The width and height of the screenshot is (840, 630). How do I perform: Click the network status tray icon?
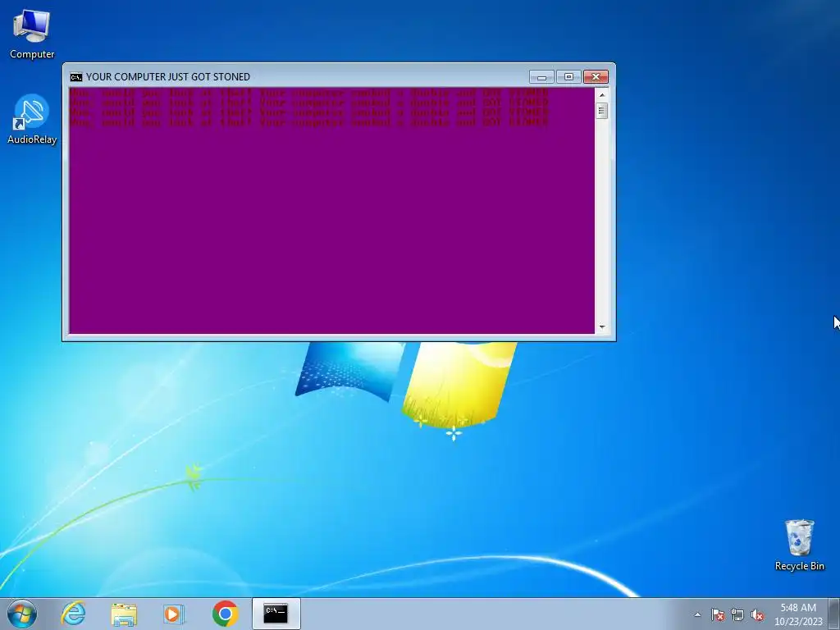click(737, 614)
